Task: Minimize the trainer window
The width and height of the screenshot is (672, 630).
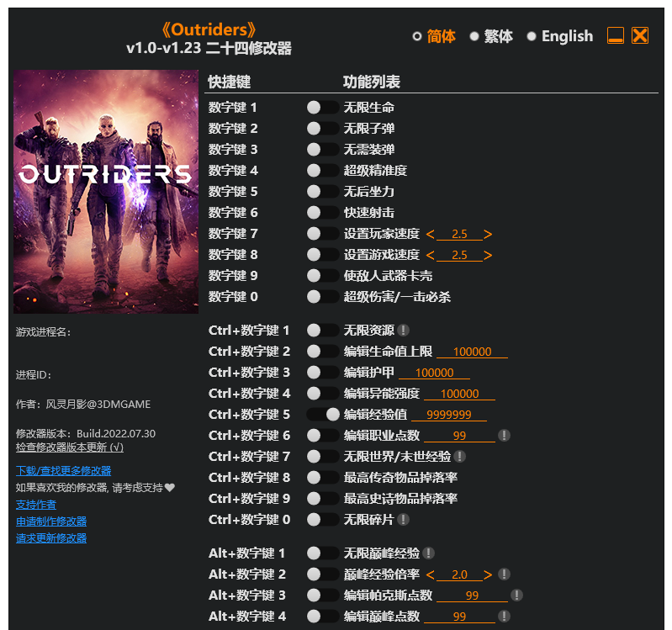Action: pyautogui.click(x=616, y=35)
